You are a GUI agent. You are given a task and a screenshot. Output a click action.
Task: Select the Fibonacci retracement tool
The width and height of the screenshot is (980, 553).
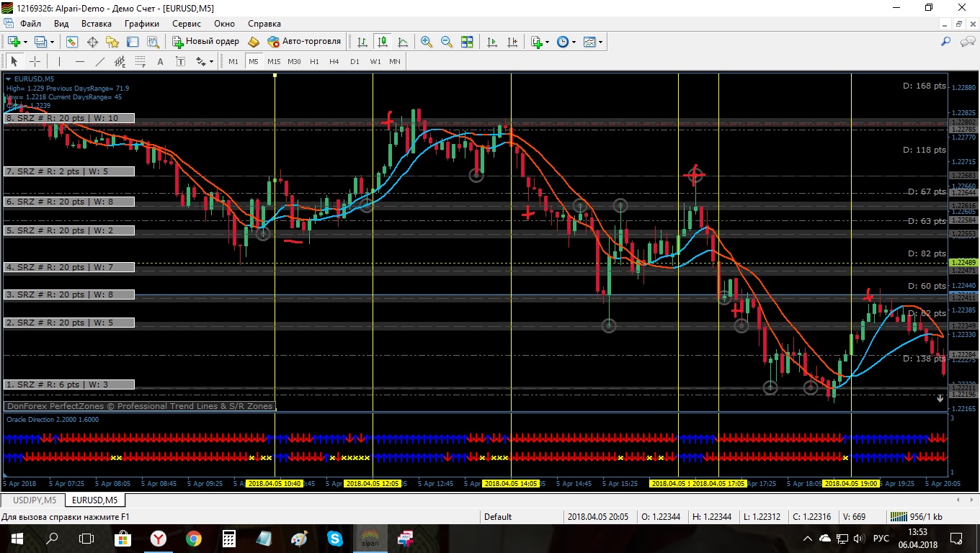tap(140, 61)
